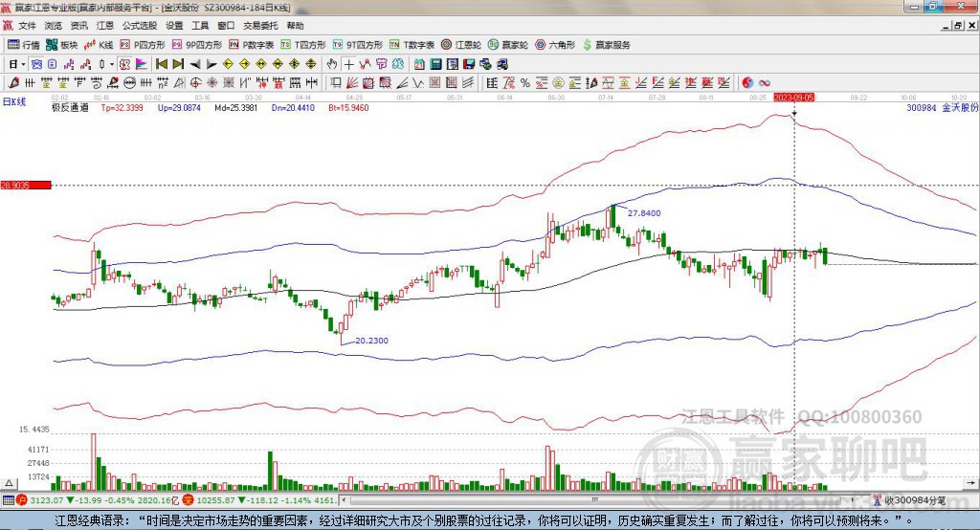Open the 9P四方形 tool
The width and height of the screenshot is (980, 530).
click(x=197, y=45)
